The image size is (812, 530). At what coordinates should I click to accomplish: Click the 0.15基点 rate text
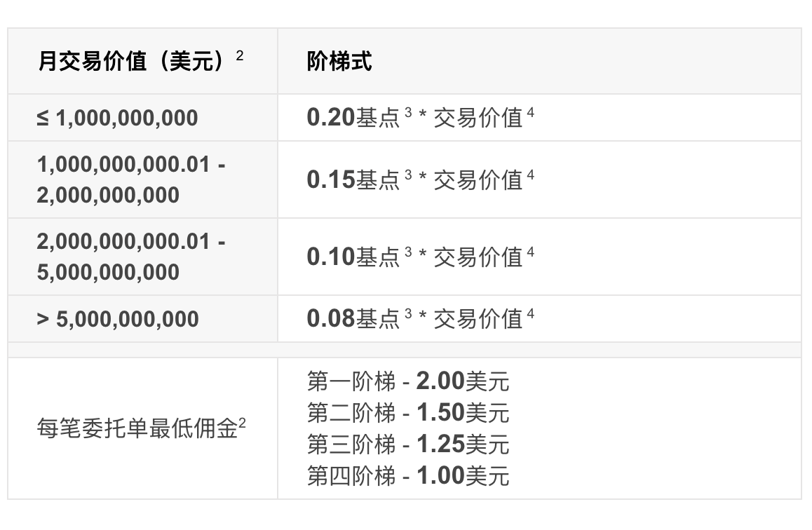coord(353,179)
